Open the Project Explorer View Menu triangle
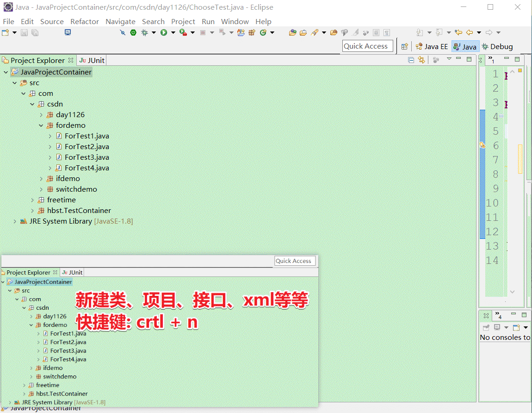This screenshot has width=532, height=413. (449, 59)
